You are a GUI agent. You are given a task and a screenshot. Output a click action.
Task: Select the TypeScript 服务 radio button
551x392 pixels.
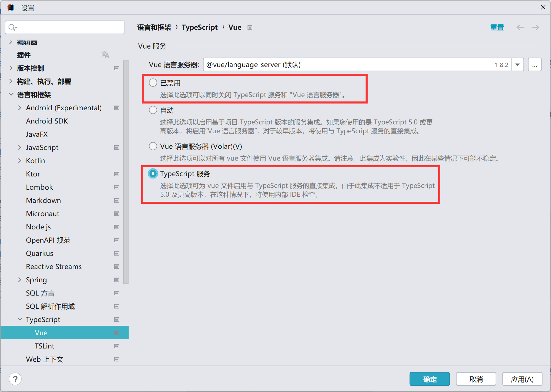click(x=153, y=174)
